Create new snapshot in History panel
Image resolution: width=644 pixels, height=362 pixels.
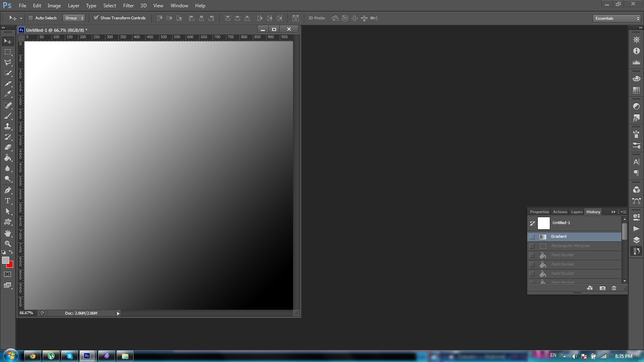click(x=602, y=288)
